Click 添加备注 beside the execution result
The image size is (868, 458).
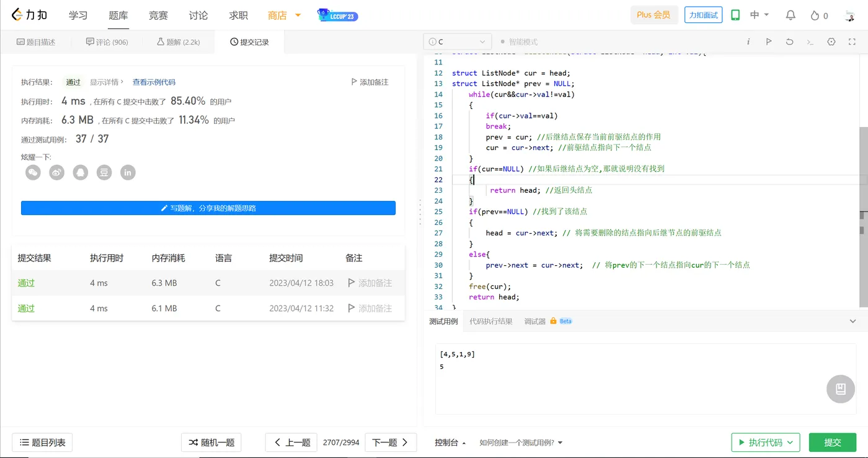point(370,82)
